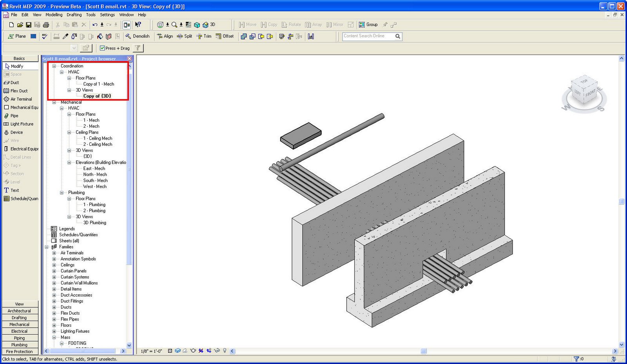The height and width of the screenshot is (364, 627).
Task: Click inside the Content Search Online field
Action: pyautogui.click(x=368, y=36)
